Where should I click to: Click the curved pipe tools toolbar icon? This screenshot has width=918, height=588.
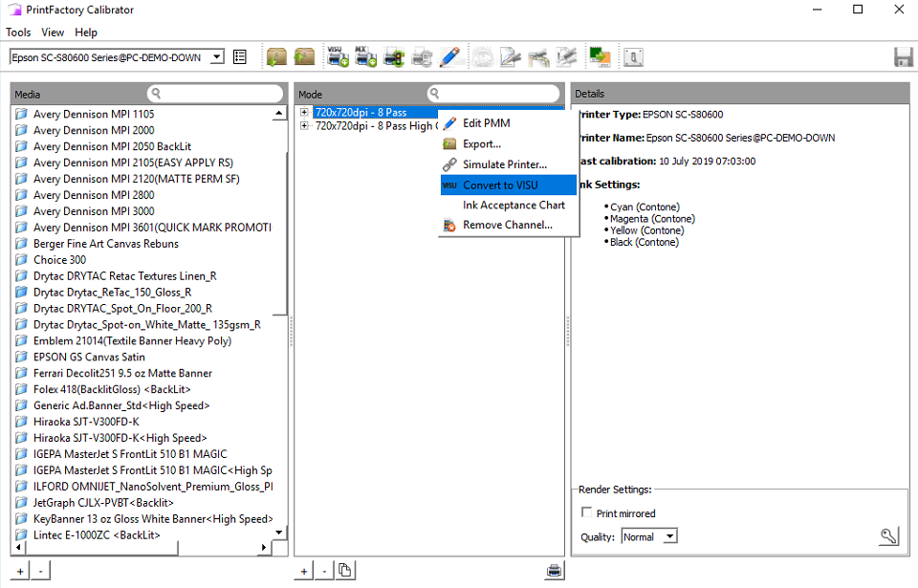click(538, 56)
